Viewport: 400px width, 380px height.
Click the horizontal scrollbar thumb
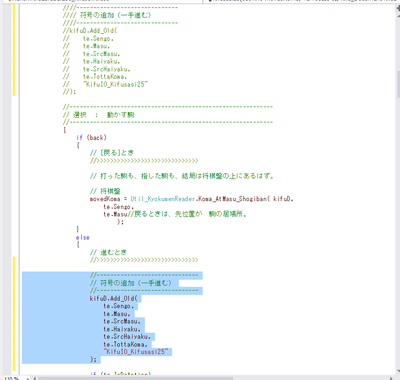click(x=135, y=378)
